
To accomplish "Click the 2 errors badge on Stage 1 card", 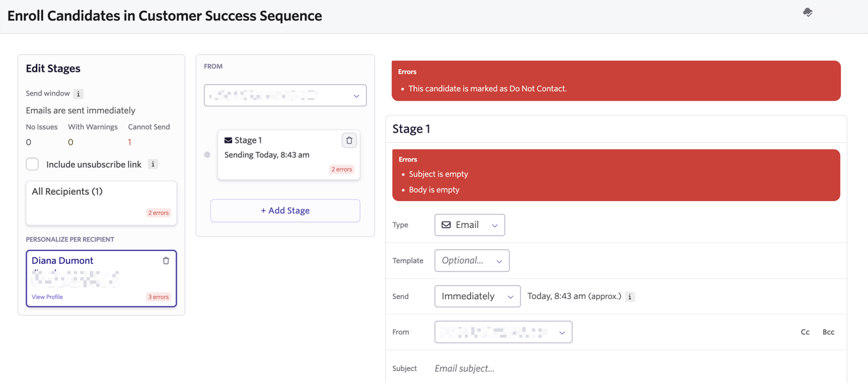I will [342, 170].
